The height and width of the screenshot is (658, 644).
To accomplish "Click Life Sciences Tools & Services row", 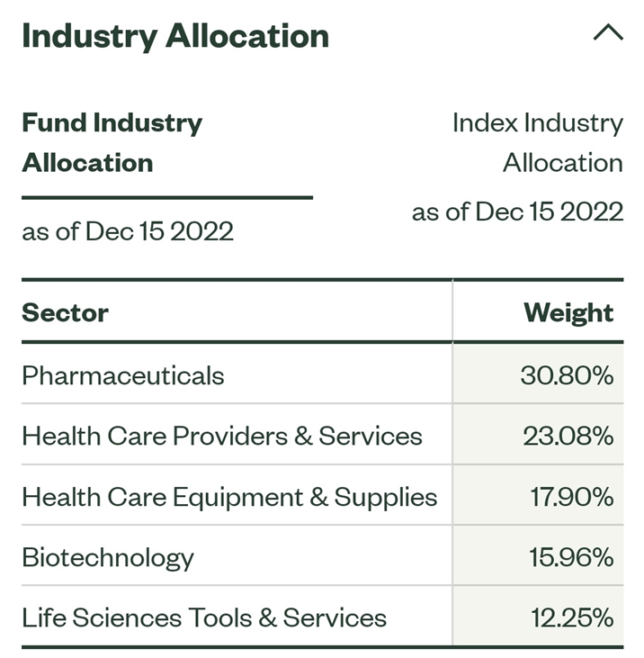I will tap(322, 617).
